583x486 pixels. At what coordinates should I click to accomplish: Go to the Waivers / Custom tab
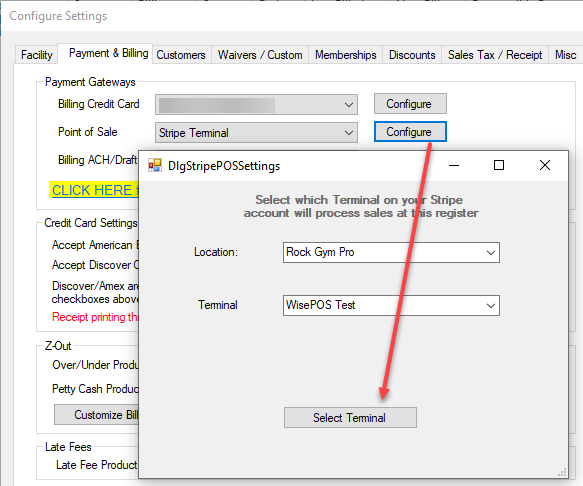(x=260, y=55)
